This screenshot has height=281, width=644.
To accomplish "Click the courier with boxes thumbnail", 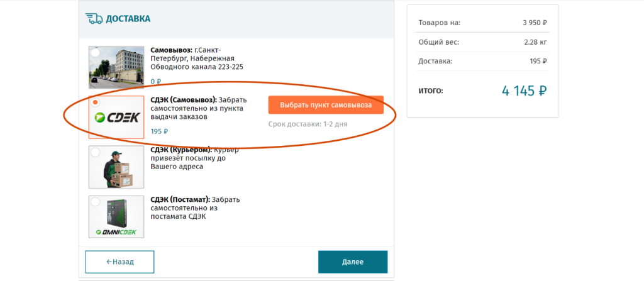I will [x=116, y=167].
